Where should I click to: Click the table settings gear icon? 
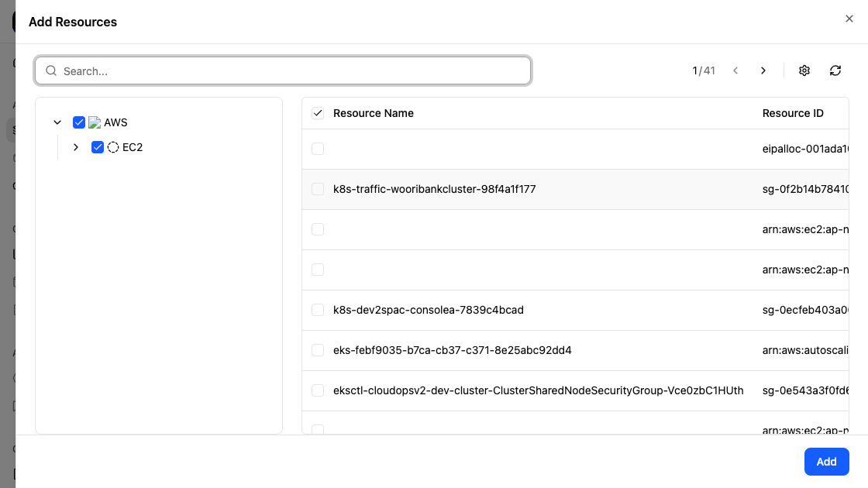(x=804, y=70)
